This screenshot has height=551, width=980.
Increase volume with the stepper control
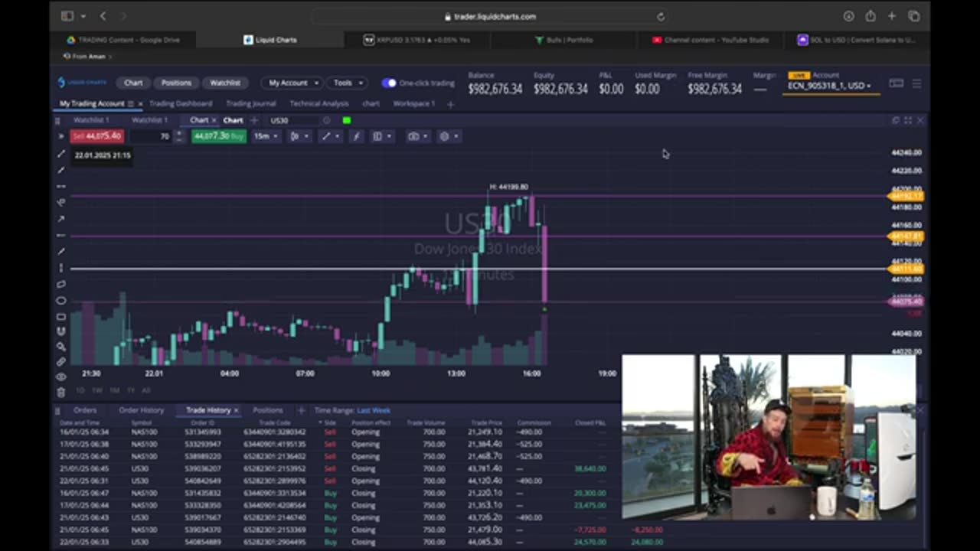click(178, 133)
